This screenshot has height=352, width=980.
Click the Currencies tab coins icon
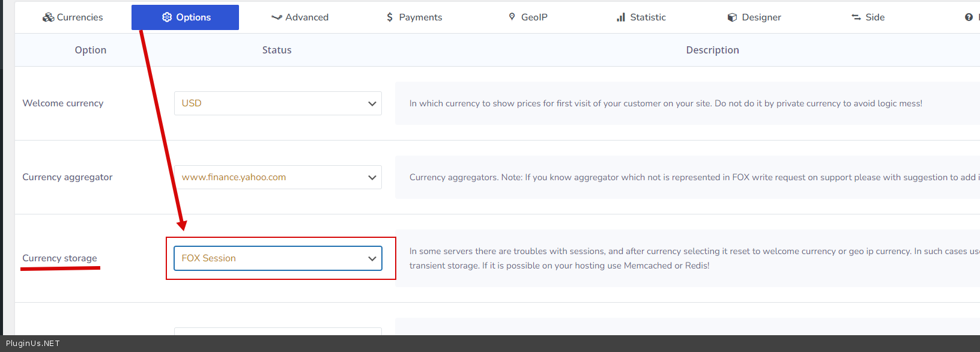tap(48, 17)
